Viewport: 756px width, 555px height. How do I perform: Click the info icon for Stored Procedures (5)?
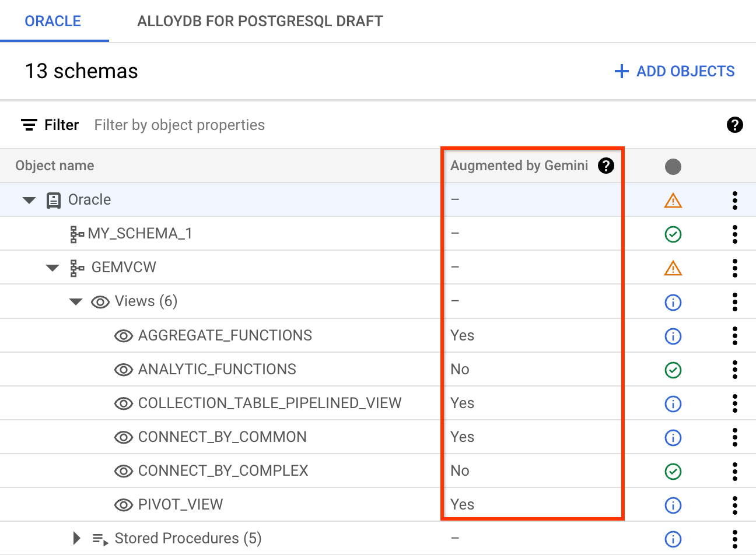[673, 539]
